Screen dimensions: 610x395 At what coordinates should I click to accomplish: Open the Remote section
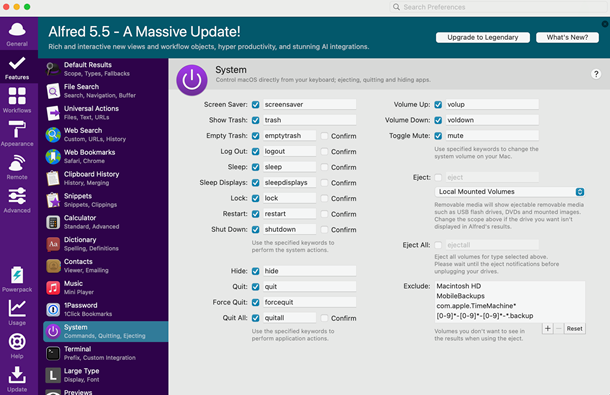(17, 167)
